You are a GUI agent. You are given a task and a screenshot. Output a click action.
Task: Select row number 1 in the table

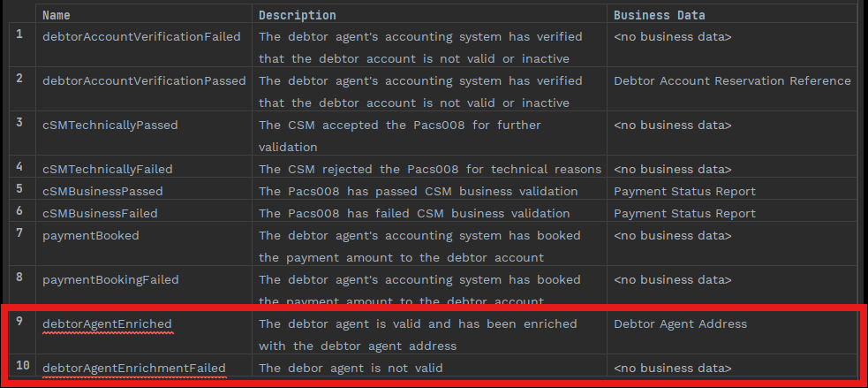tap(19, 36)
